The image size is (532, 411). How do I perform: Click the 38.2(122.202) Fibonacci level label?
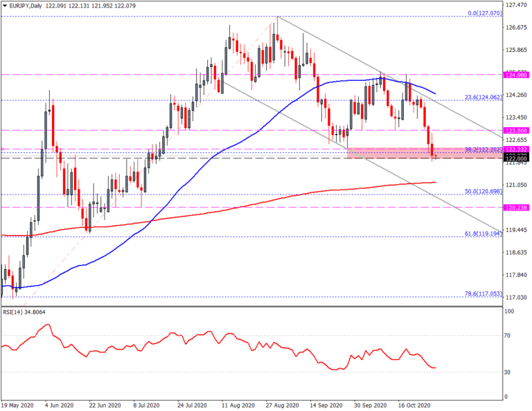484,149
